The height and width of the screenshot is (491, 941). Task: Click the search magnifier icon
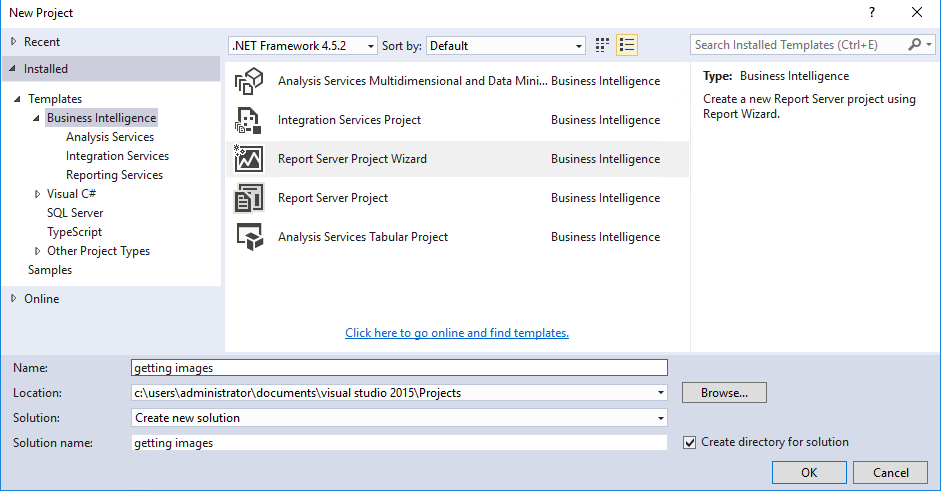point(915,45)
